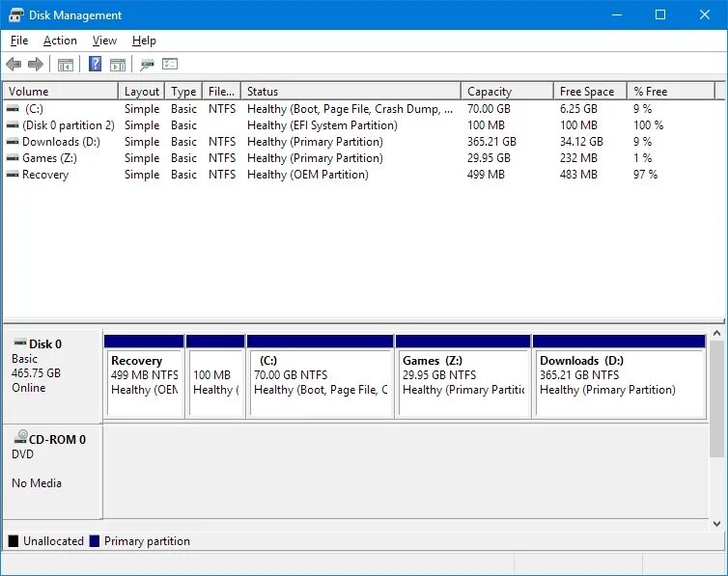This screenshot has height=576, width=728.
Task: Click the scrollbar down arrow in disk pane
Action: click(x=716, y=524)
